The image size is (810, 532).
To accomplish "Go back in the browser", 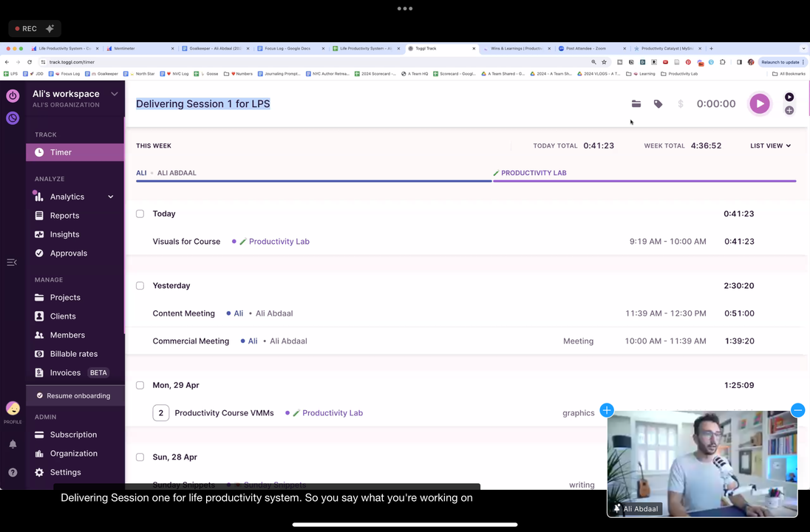I will point(7,62).
